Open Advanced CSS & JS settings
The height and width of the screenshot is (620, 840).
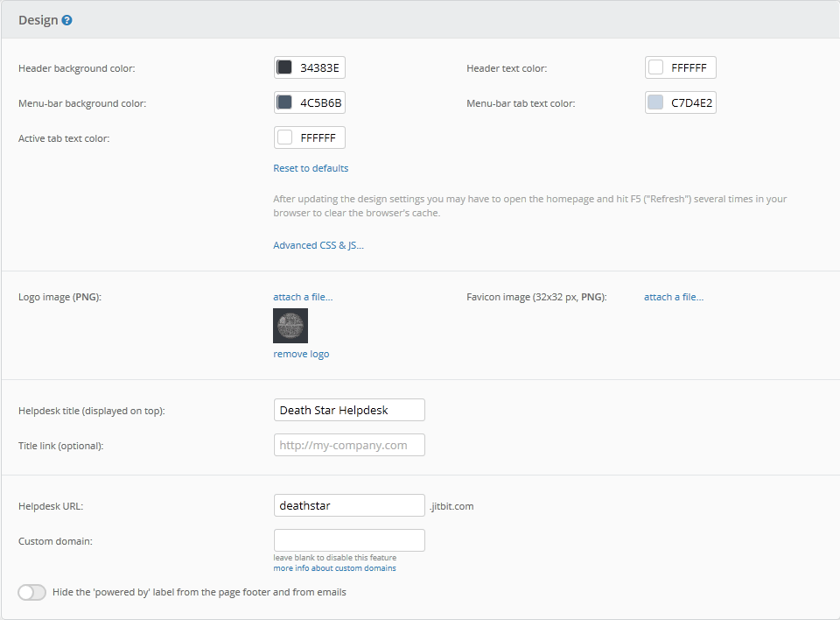[x=318, y=244]
